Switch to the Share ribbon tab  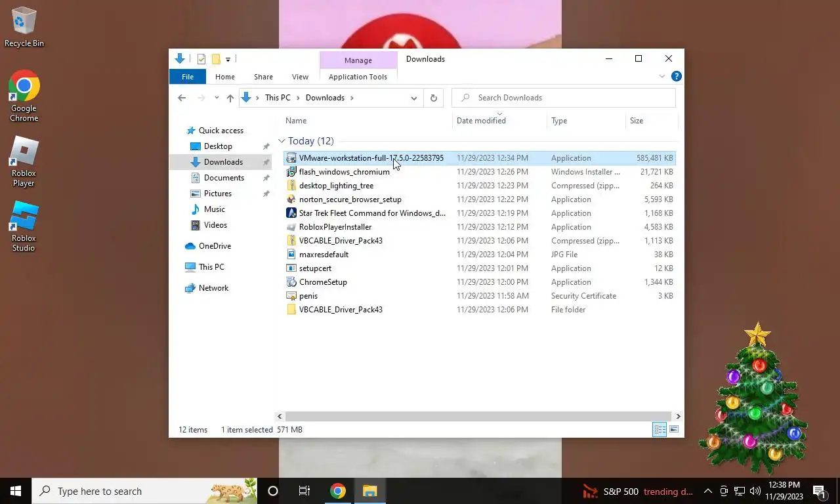coord(263,77)
